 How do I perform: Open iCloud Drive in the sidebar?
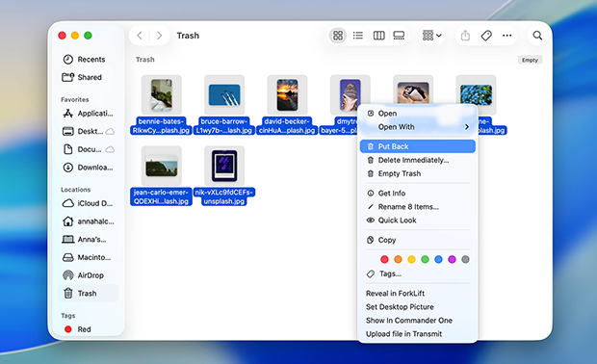point(88,203)
